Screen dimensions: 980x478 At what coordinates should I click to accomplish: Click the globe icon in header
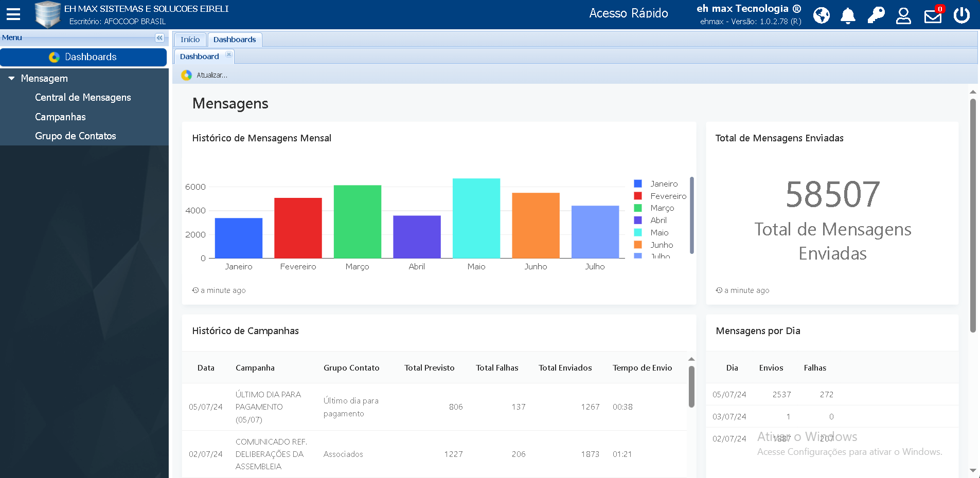(821, 15)
